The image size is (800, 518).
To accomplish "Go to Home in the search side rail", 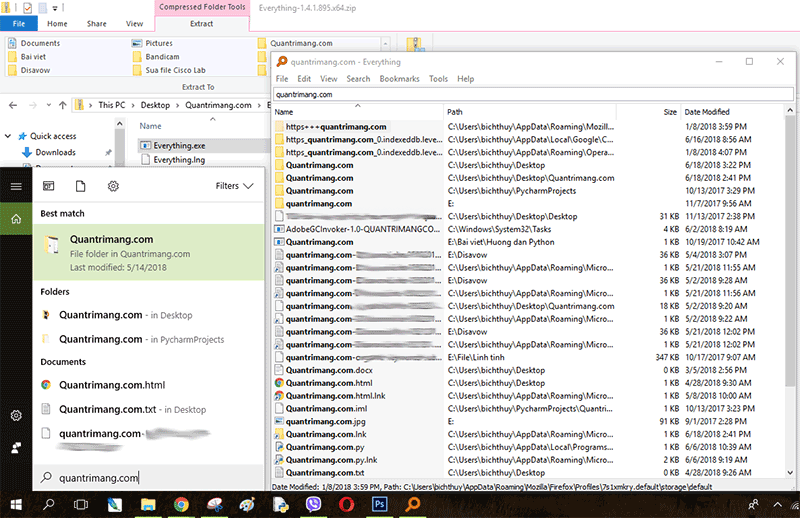I will (x=16, y=219).
